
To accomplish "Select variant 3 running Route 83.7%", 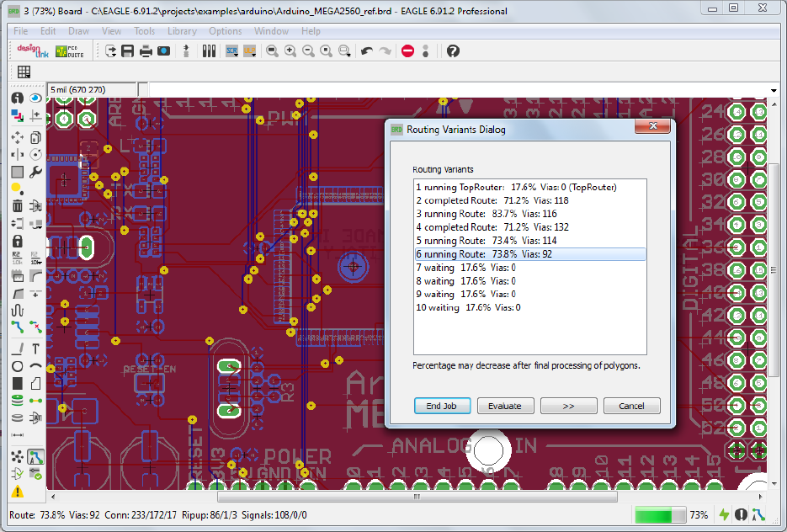I will pos(530,214).
